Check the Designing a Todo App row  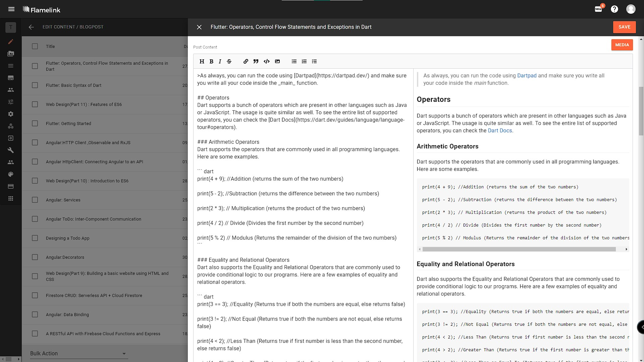tap(35, 238)
